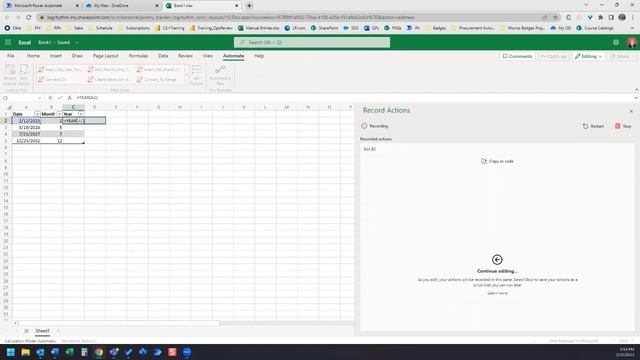Screen dimensions: 640x360
Task: Select the Sheet1 worksheet tab
Action: pyautogui.click(x=42, y=331)
